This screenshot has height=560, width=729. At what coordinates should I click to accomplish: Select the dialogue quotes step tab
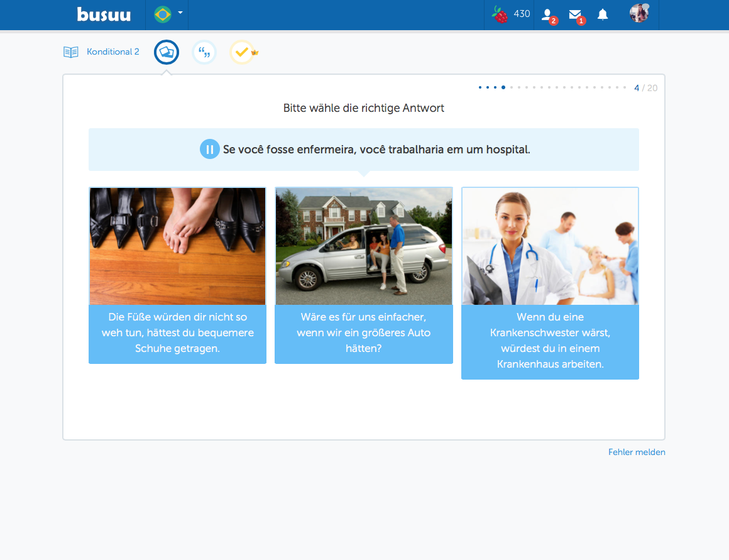[204, 52]
